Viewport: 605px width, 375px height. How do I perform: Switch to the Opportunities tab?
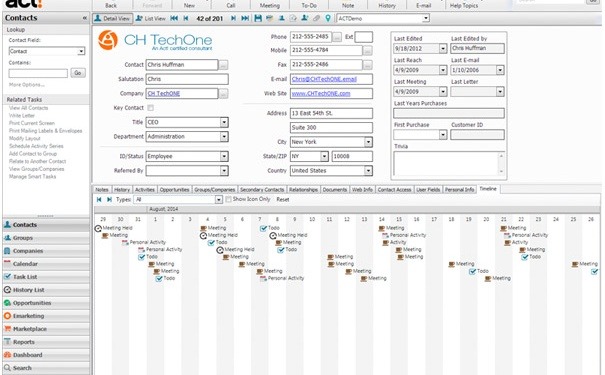174,189
